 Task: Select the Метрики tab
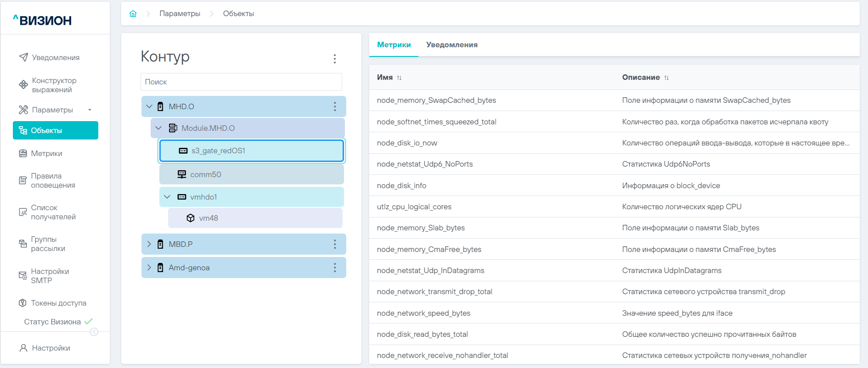[x=394, y=45]
